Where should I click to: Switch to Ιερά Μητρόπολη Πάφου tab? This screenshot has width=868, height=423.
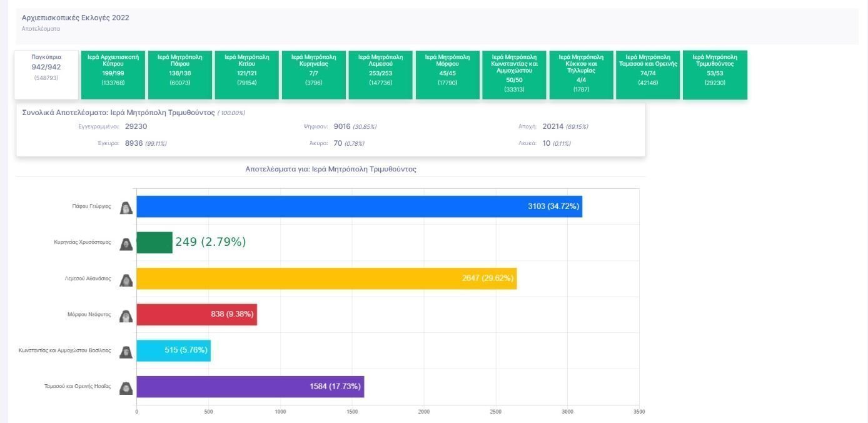[x=180, y=75]
